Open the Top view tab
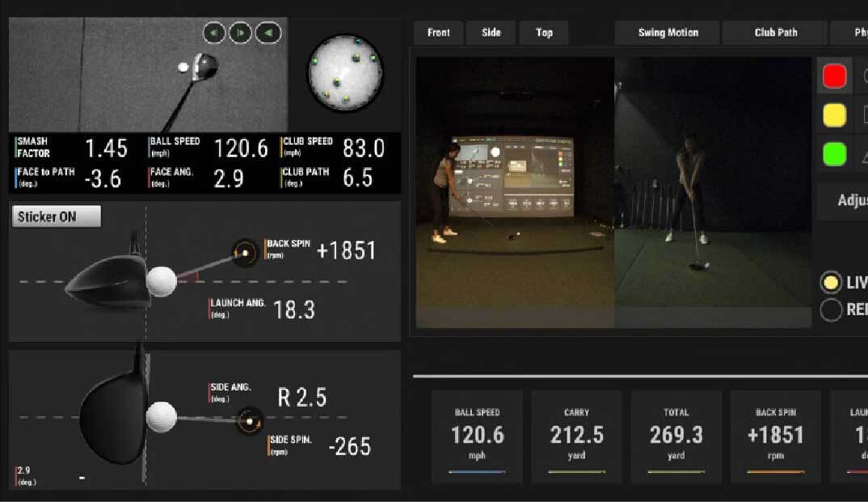This screenshot has height=502, width=868. [x=544, y=33]
